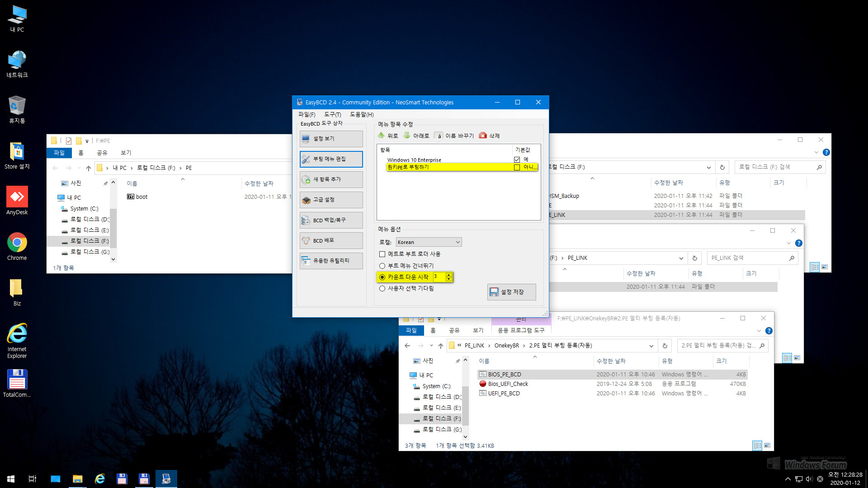This screenshot has height=488, width=868.
Task: Open 새 항목 추가 section
Action: pyautogui.click(x=331, y=179)
